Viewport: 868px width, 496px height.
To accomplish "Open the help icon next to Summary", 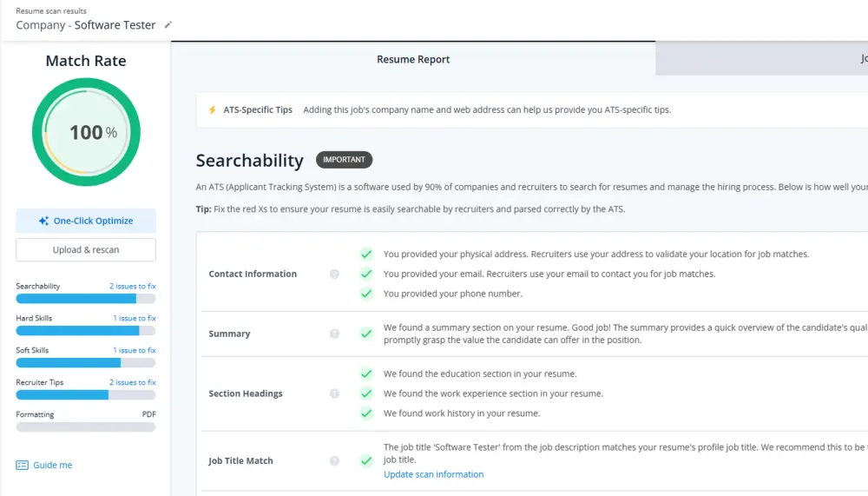I will click(334, 334).
